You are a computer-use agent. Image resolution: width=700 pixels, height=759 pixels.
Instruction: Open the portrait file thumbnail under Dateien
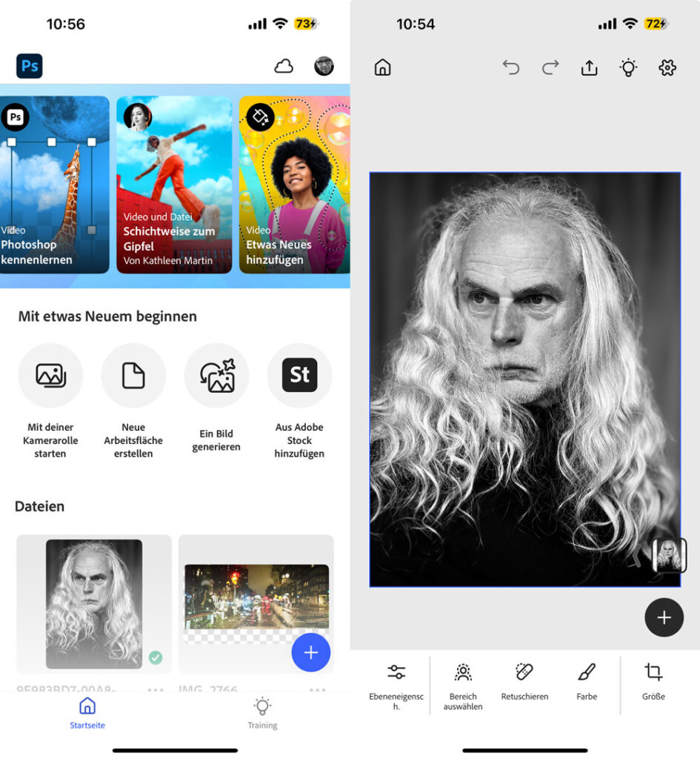tap(94, 604)
